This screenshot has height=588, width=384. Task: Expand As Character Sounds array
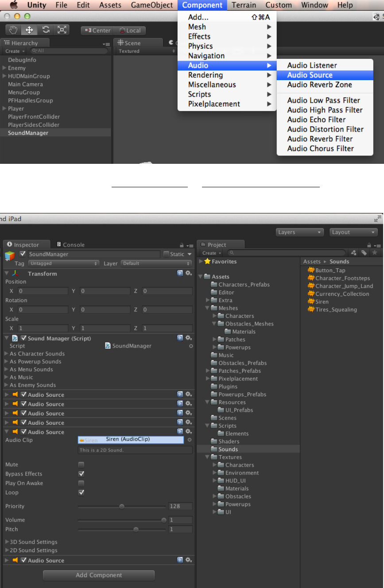[6, 354]
